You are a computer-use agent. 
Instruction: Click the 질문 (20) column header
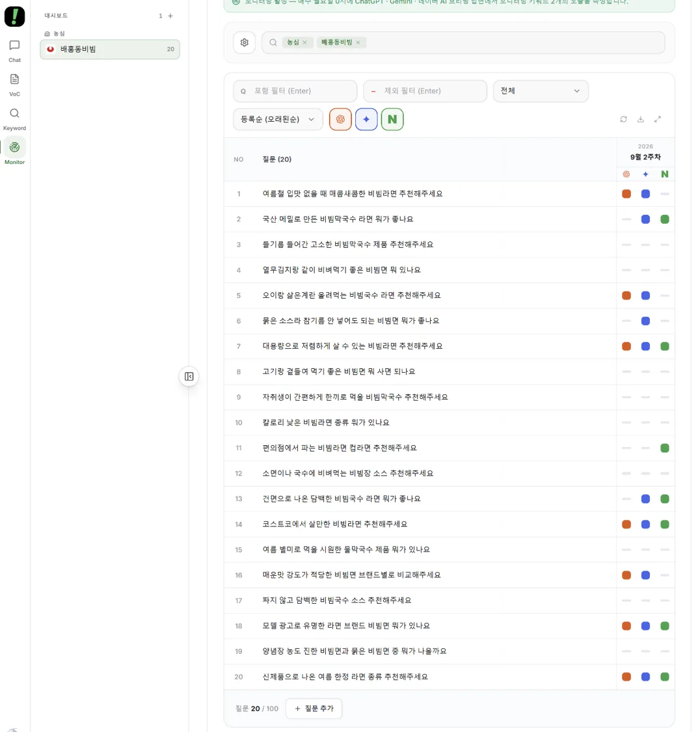tap(276, 159)
